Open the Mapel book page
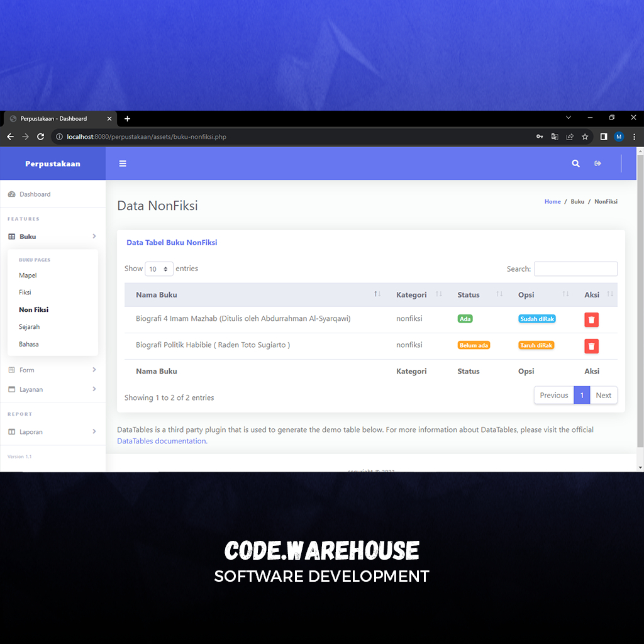The image size is (644, 644). 28,275
